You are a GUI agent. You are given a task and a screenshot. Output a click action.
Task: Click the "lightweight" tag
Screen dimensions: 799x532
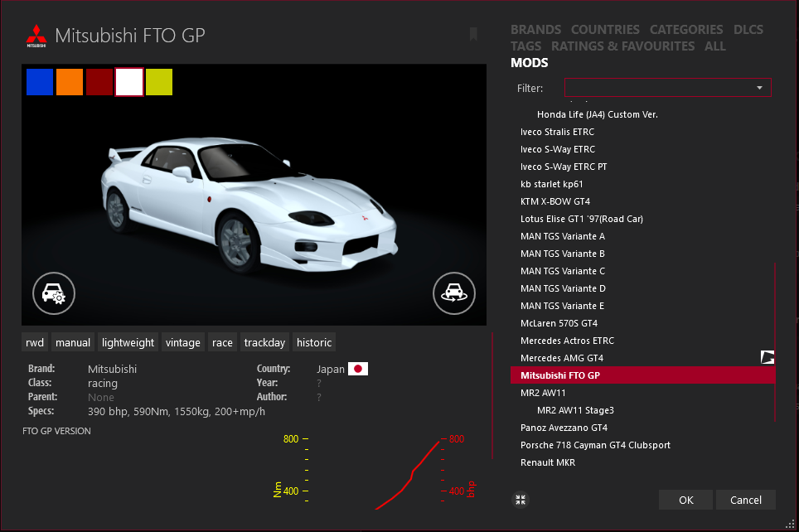(x=128, y=342)
